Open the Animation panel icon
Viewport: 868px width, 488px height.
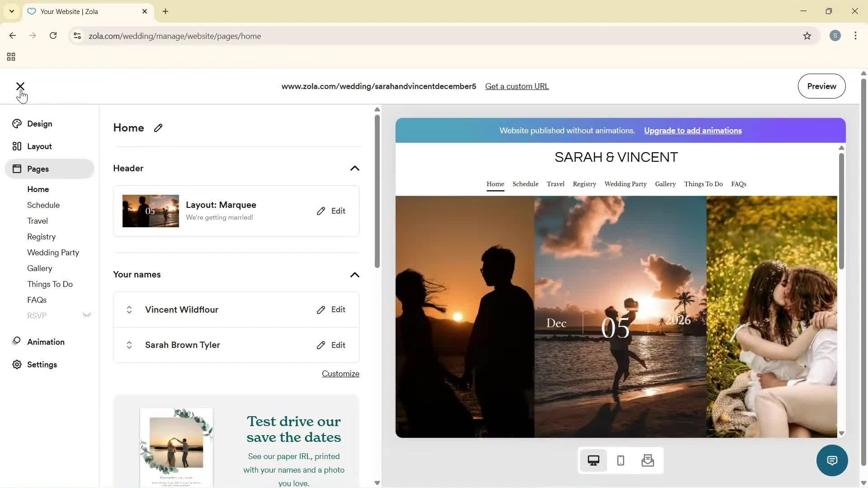[17, 342]
